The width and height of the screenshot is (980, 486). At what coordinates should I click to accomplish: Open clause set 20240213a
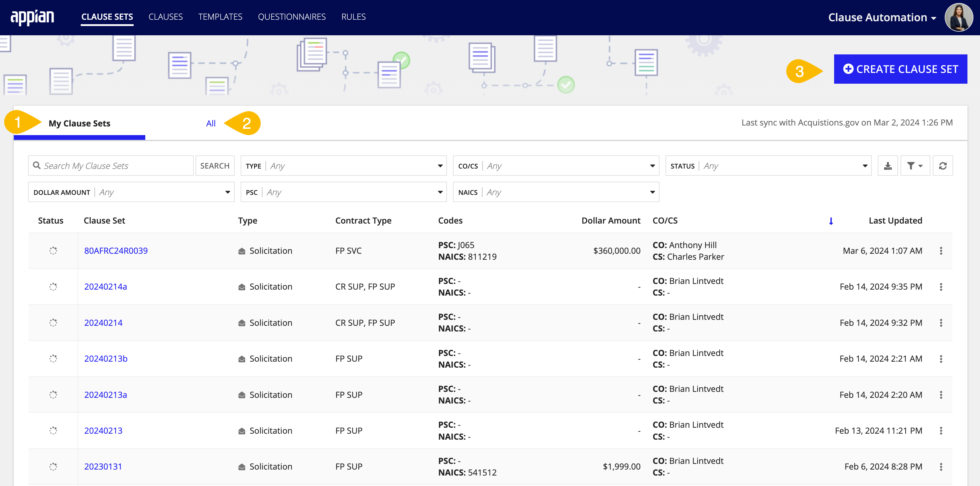pyautogui.click(x=106, y=395)
